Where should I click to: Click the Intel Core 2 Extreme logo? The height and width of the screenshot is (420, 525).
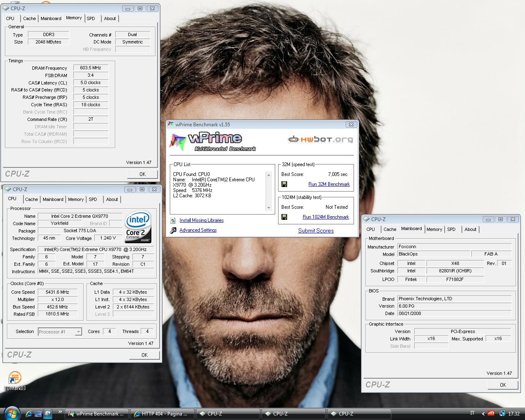(138, 227)
